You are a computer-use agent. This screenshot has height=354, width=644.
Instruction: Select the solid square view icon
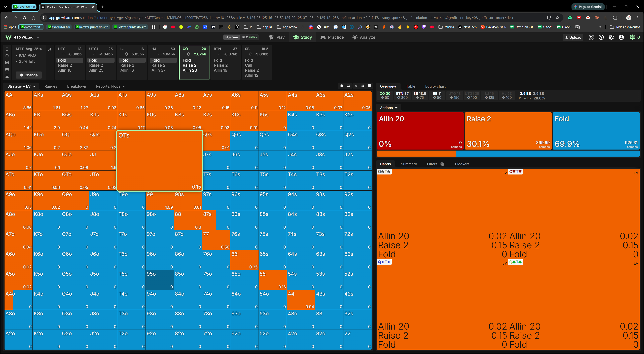(x=369, y=86)
